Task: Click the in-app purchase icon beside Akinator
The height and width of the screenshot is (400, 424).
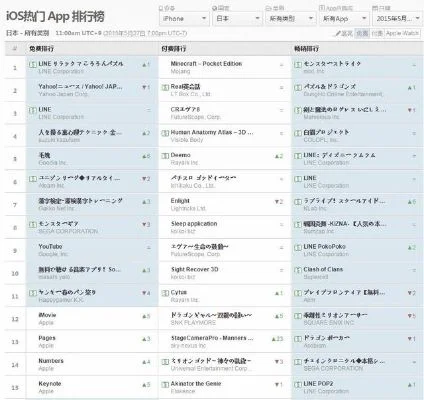Action: (x=165, y=384)
